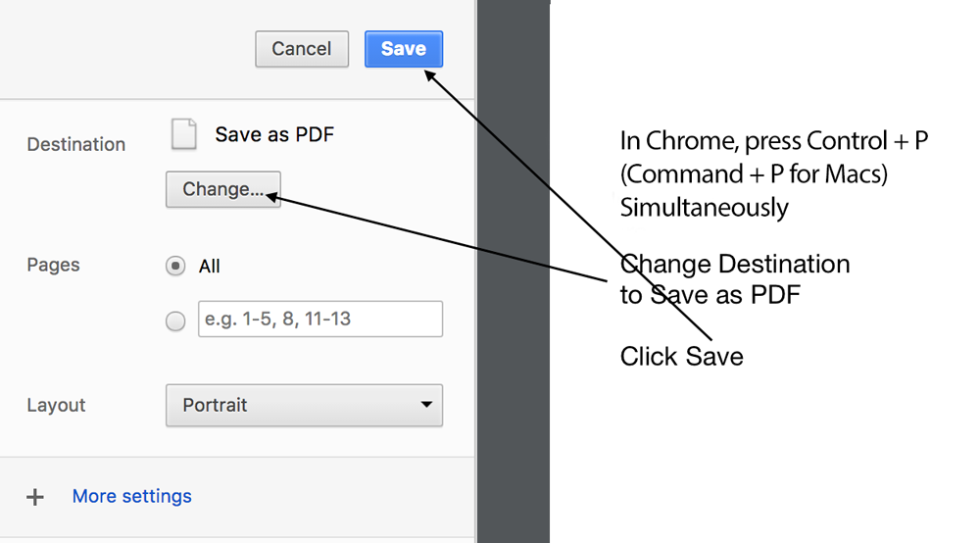Click the 'In Chrome, press Control + P' text
This screenshot has width=980, height=543.
click(774, 141)
